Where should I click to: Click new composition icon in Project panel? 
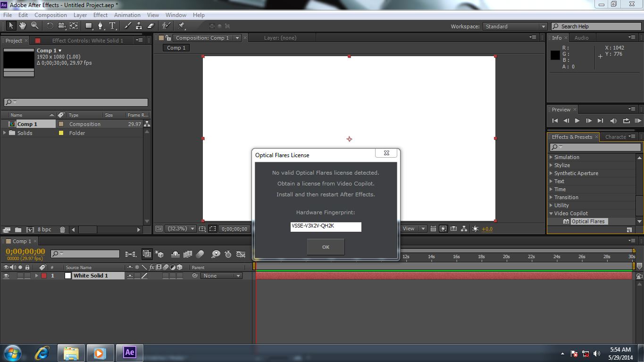pos(30,230)
